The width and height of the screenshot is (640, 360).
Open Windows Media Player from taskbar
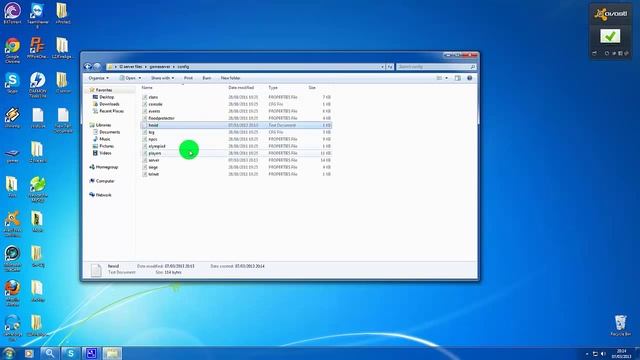(29, 353)
